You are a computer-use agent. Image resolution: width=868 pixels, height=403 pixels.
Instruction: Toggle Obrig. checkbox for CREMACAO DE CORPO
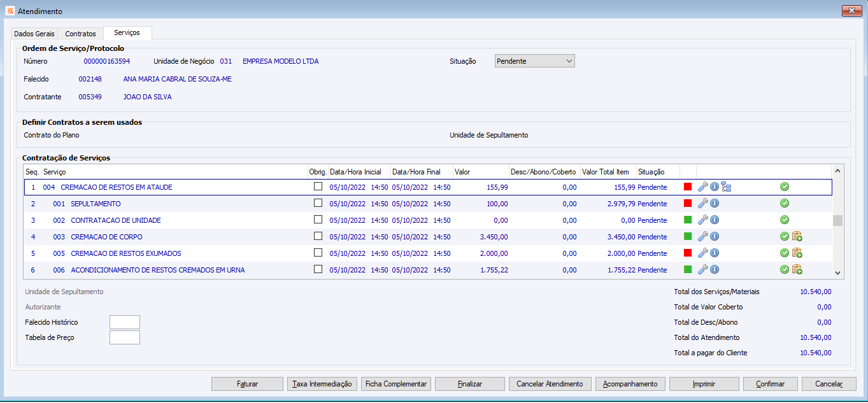pyautogui.click(x=318, y=236)
